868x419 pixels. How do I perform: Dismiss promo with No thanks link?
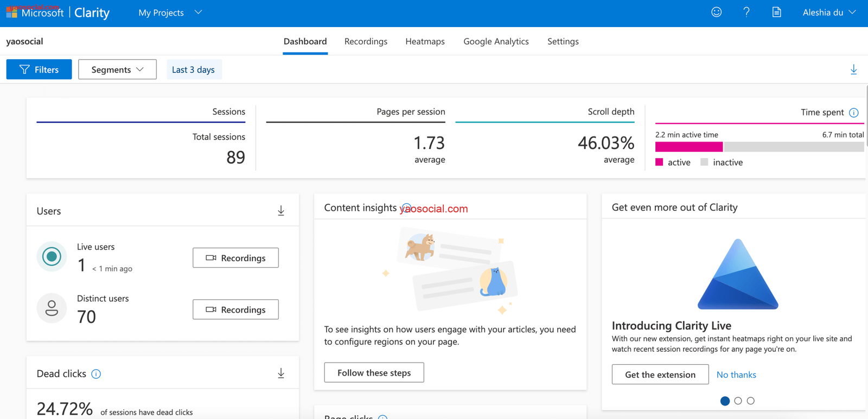point(736,375)
